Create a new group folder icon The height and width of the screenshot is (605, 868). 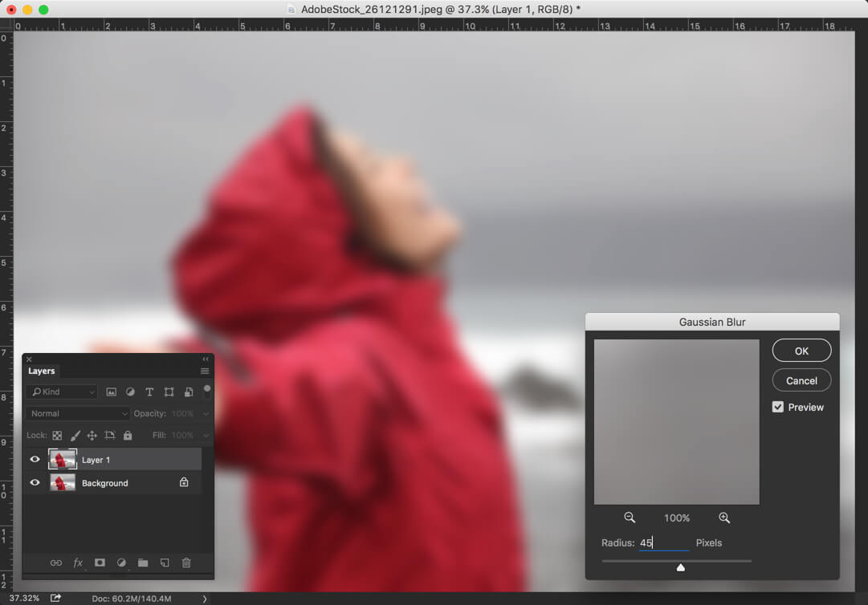tap(143, 563)
